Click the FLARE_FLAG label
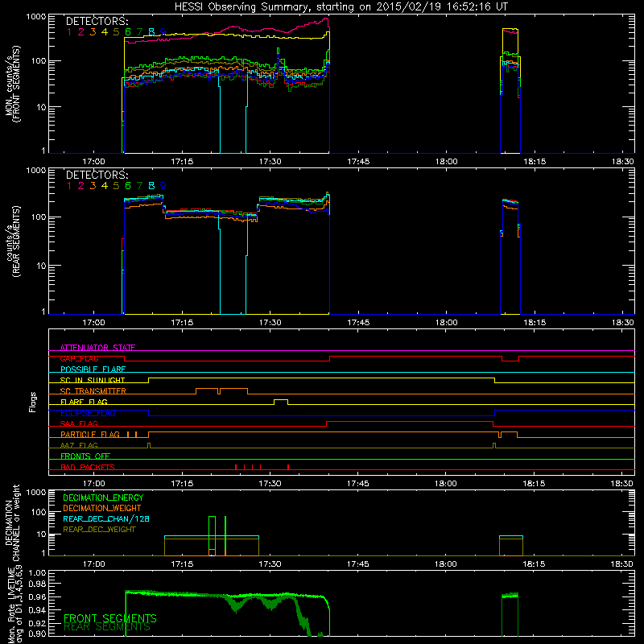Image resolution: width=644 pixels, height=644 pixels. point(84,402)
